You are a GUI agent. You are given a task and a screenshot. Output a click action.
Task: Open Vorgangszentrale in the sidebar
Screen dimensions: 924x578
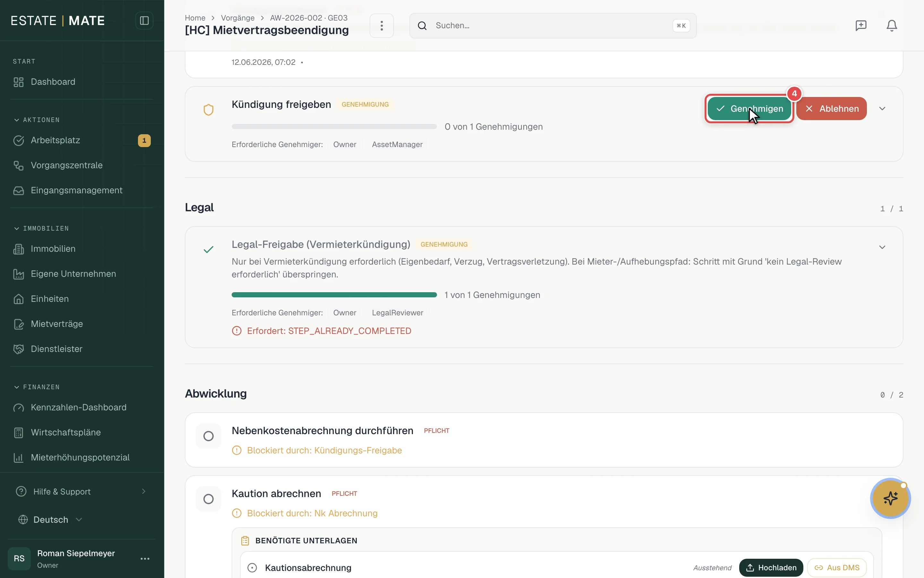click(x=82, y=165)
